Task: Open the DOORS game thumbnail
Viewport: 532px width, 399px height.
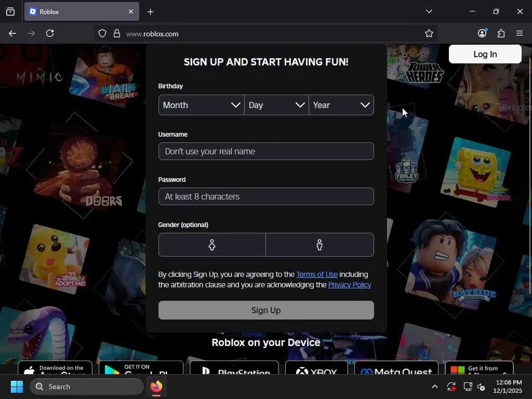Action: click(79, 170)
